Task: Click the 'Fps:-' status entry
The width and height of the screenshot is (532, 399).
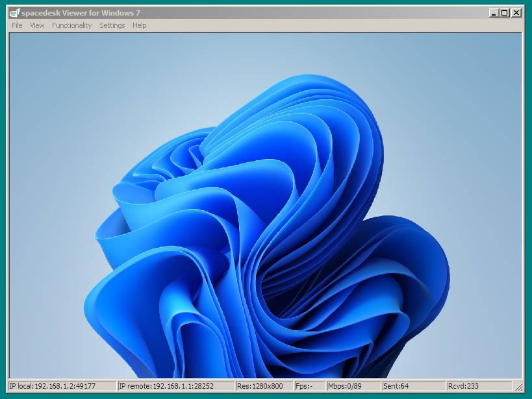Action: tap(309, 386)
